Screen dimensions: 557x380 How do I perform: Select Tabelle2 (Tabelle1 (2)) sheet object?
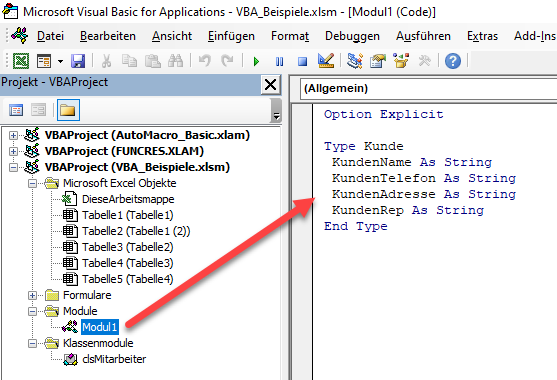coord(136,231)
